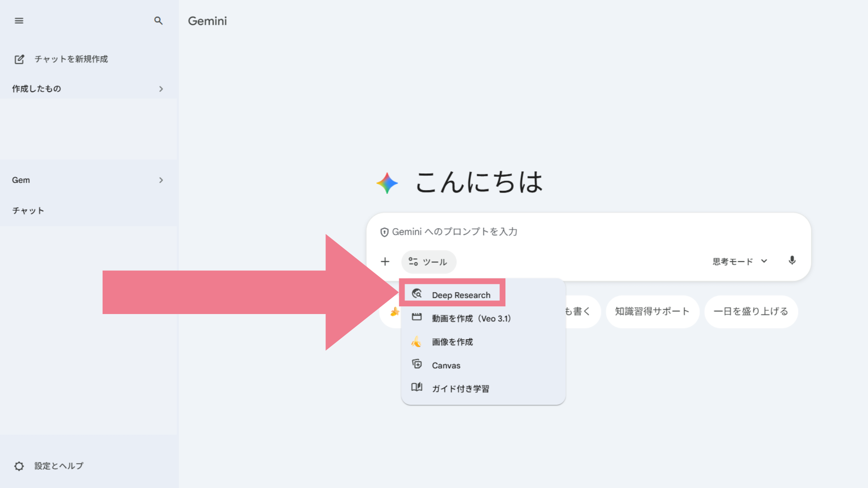The width and height of the screenshot is (868, 488).
Task: Click the search magnifier icon in sidebar
Action: (x=158, y=21)
